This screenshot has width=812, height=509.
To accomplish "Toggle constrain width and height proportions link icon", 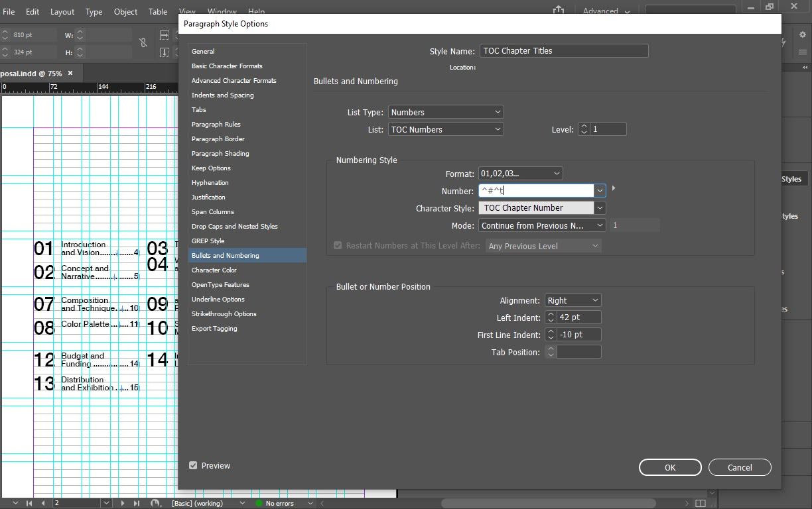I will point(143,43).
